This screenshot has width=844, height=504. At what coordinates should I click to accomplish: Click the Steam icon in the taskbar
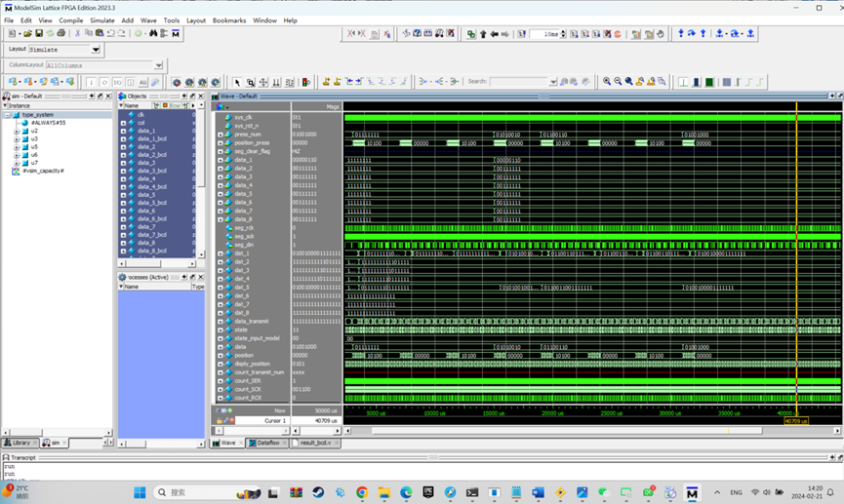[318, 492]
